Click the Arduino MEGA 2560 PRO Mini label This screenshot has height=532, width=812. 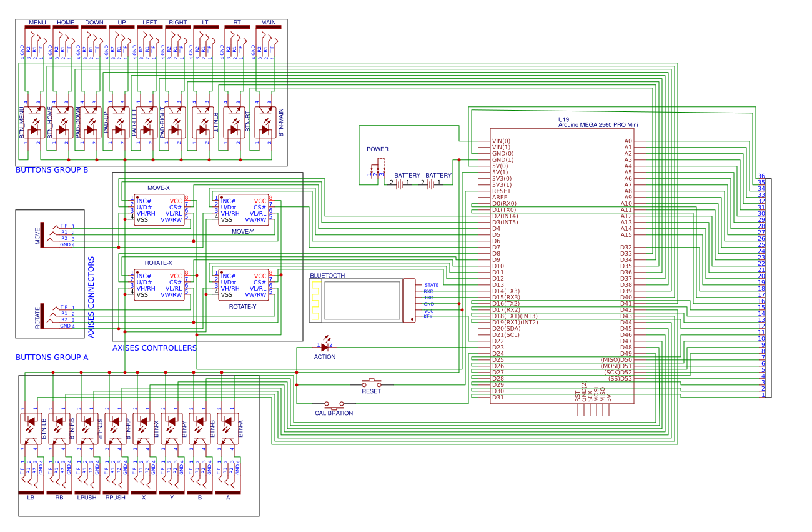pos(597,124)
